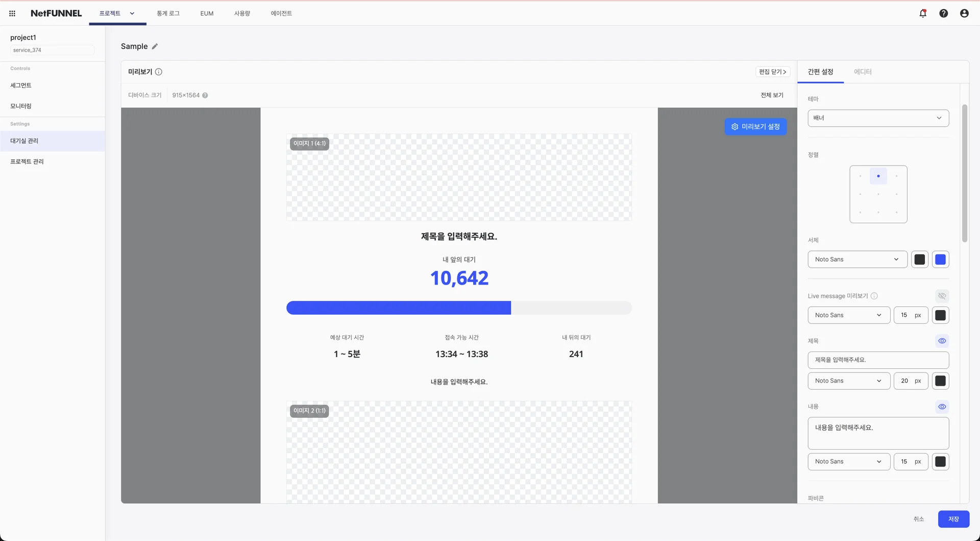Screen dimensions: 980x541
Task: Click the device size help icon
Action: tap(205, 96)
